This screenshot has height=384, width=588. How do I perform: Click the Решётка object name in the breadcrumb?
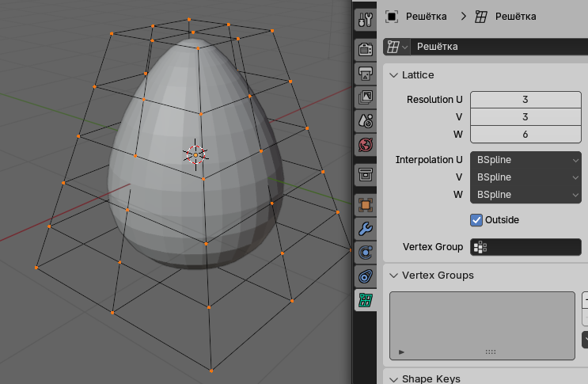(427, 17)
